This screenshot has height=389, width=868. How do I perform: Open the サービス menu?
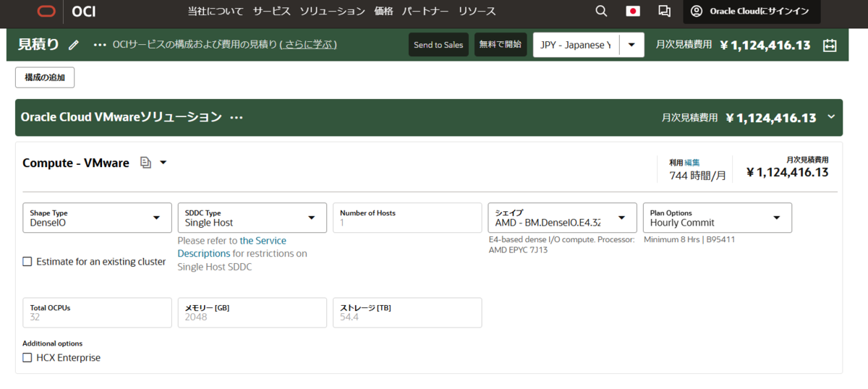click(272, 11)
